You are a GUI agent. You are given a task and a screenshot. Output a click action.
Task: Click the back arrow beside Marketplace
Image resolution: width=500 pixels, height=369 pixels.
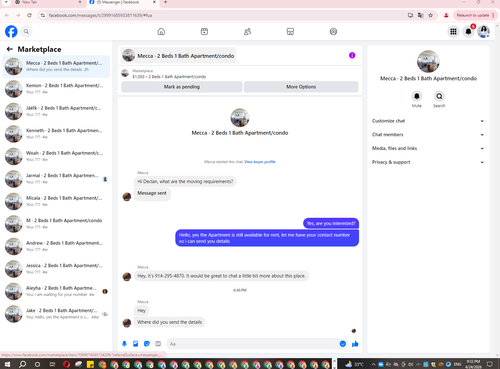point(10,49)
